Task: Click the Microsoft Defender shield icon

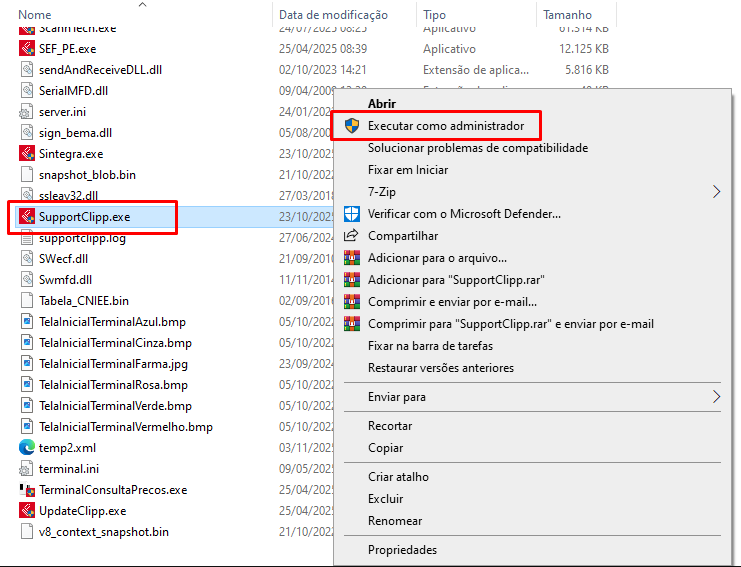Action: tap(351, 214)
